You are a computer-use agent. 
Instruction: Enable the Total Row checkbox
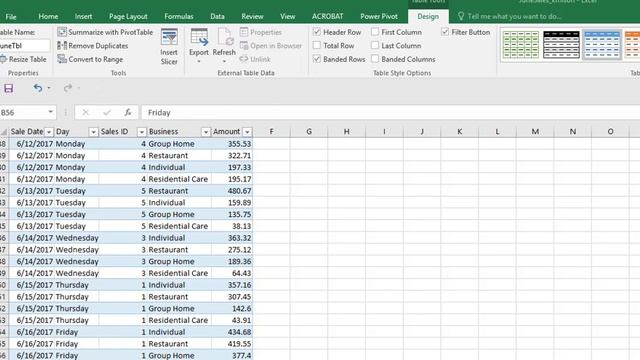coord(317,45)
